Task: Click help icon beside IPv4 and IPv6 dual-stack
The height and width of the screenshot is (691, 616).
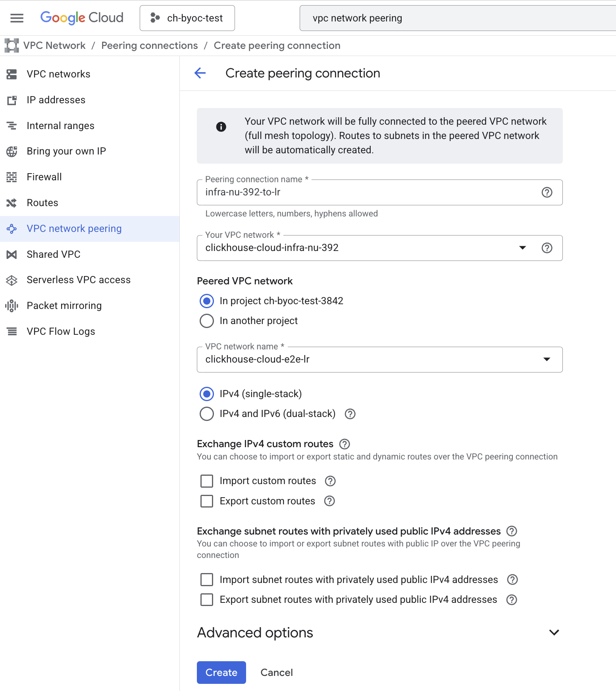Action: click(x=350, y=414)
